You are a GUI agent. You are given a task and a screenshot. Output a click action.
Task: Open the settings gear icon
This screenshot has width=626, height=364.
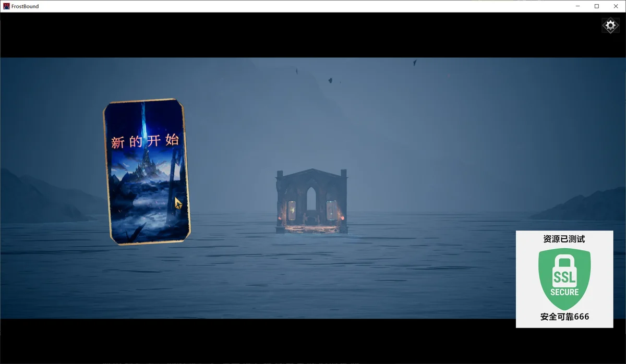(x=610, y=25)
